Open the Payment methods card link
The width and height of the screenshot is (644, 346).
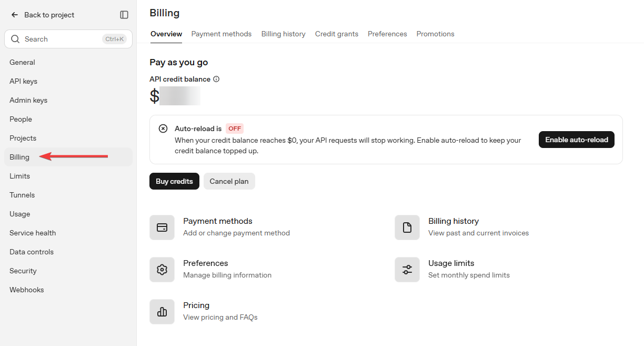click(x=218, y=221)
